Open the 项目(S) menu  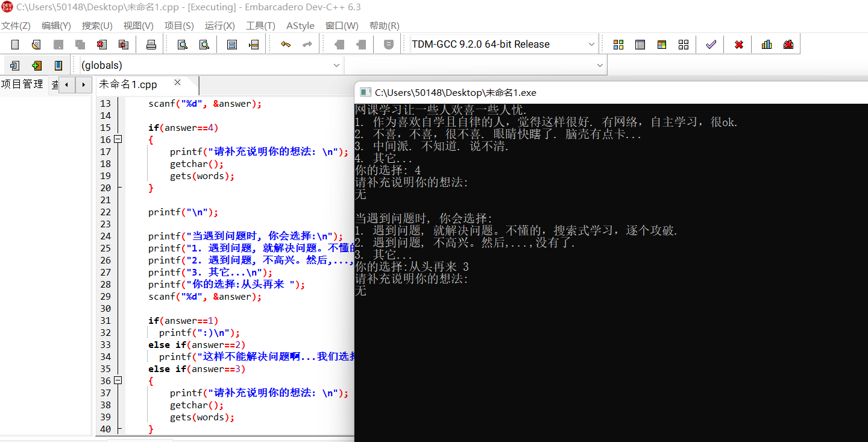(x=179, y=26)
